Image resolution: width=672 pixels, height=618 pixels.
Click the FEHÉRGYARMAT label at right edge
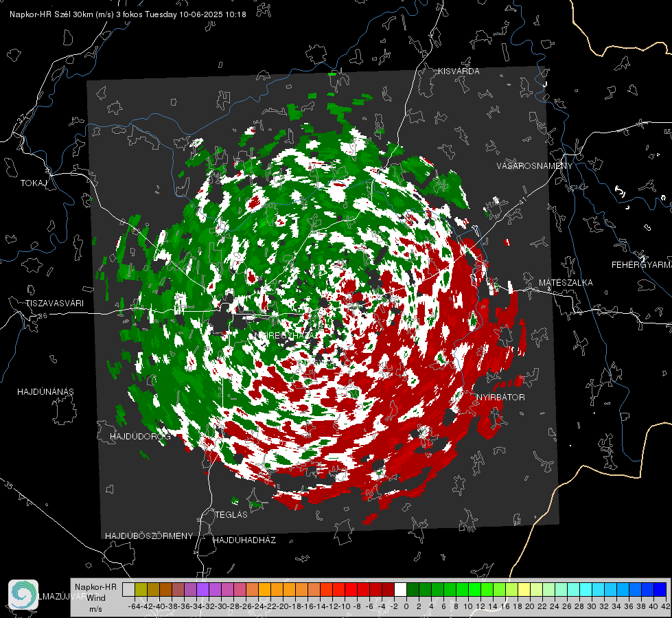[x=642, y=265]
